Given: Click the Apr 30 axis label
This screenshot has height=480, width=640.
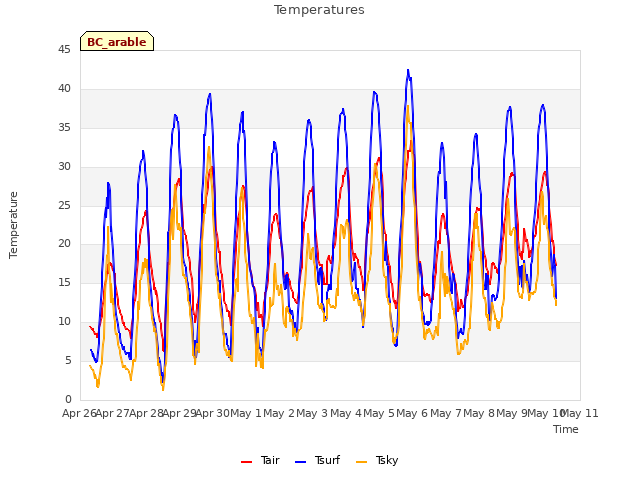Looking at the screenshot, I should (213, 413).
